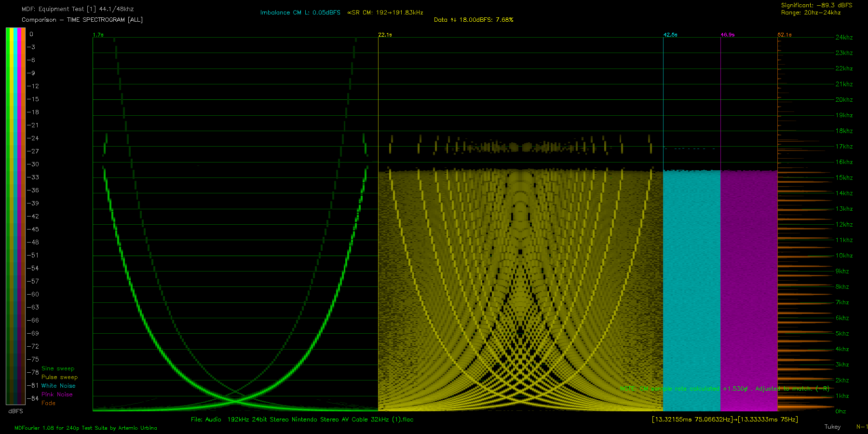Click the Tukey window label

click(832, 427)
